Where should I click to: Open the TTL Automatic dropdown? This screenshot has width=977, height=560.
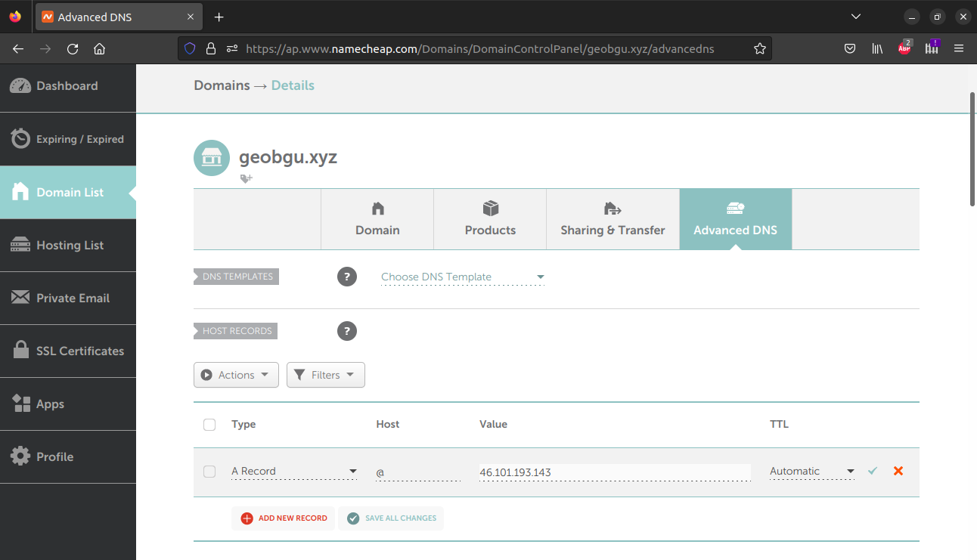[x=811, y=472]
